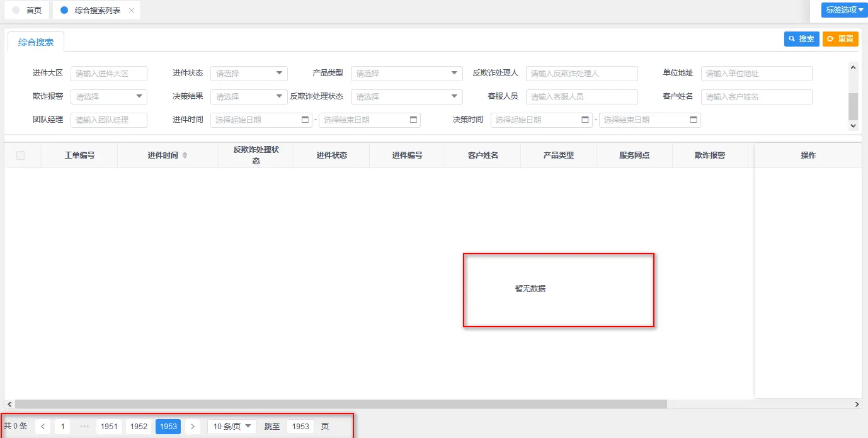Expand 欺诈报警 dropdown

[109, 97]
